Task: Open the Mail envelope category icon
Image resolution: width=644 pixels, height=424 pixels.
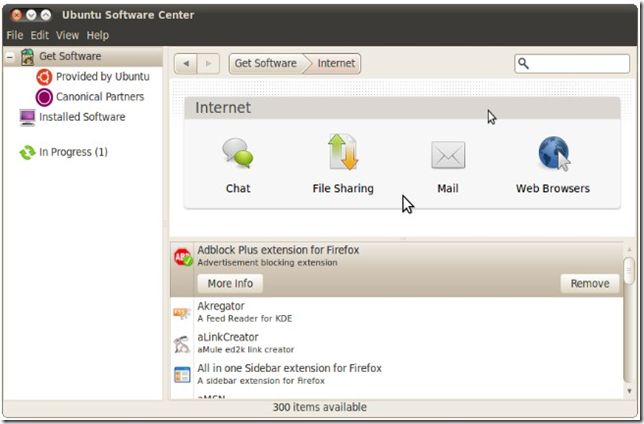Action: [448, 155]
